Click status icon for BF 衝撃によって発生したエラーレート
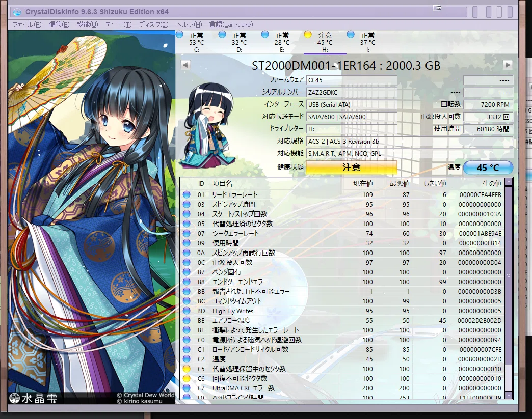 pos(187,330)
